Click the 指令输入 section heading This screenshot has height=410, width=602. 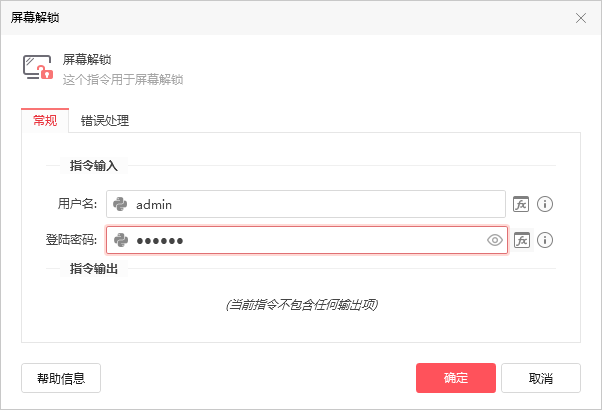[94, 165]
